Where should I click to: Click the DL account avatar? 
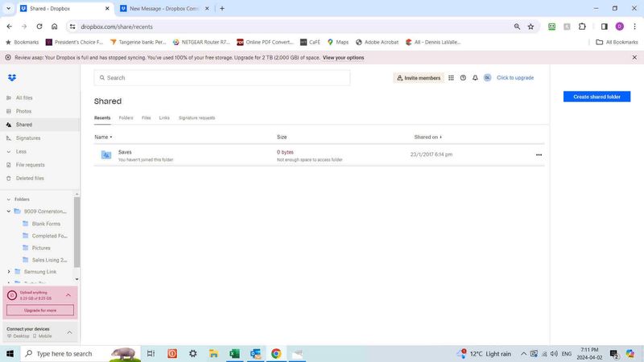pyautogui.click(x=487, y=78)
